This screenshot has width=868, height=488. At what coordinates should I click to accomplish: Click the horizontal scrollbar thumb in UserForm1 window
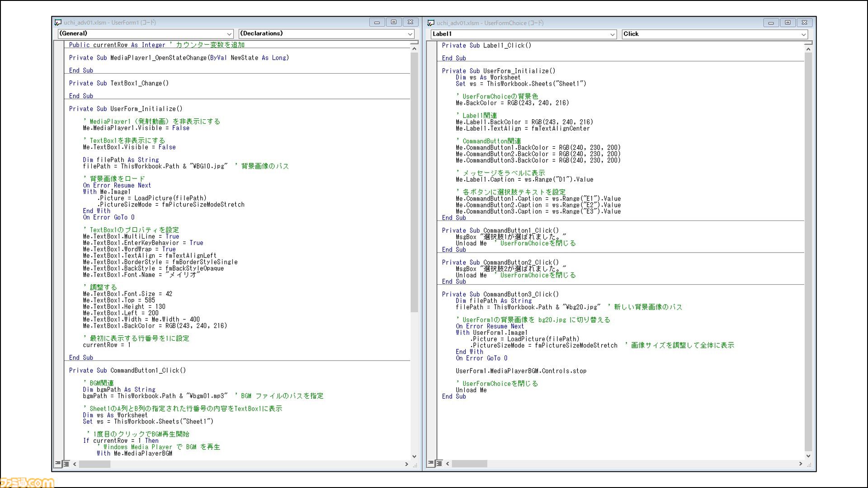click(94, 464)
